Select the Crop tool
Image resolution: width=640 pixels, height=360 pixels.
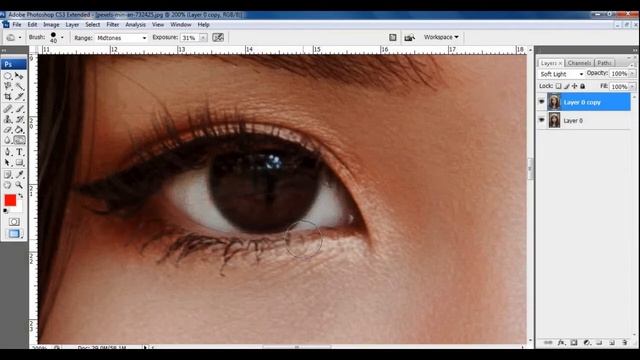coord(8,97)
